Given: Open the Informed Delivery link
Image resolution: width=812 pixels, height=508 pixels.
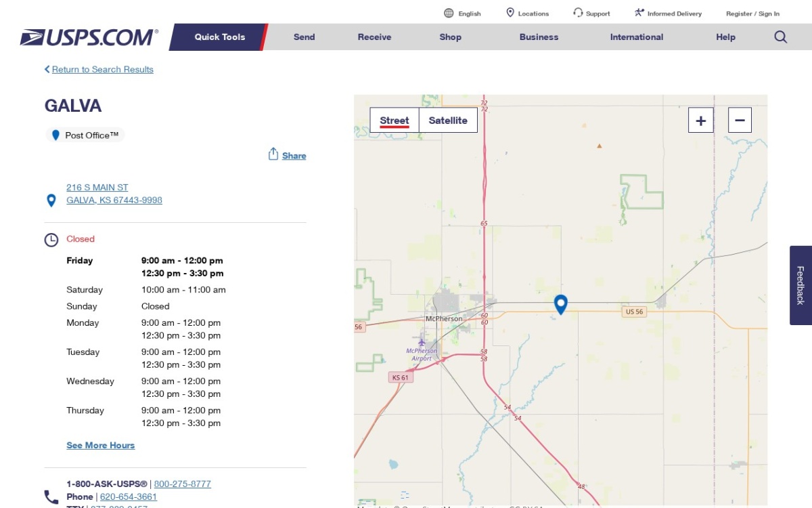Looking at the screenshot, I should point(675,14).
